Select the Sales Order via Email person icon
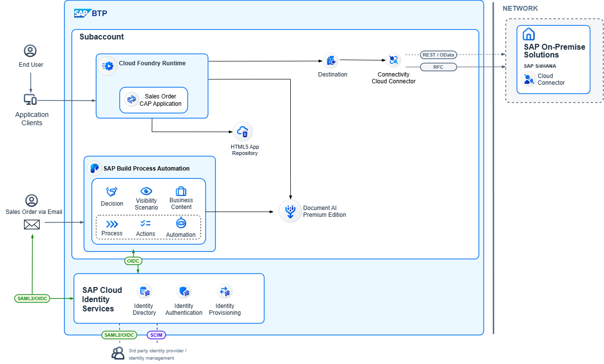 point(32,200)
